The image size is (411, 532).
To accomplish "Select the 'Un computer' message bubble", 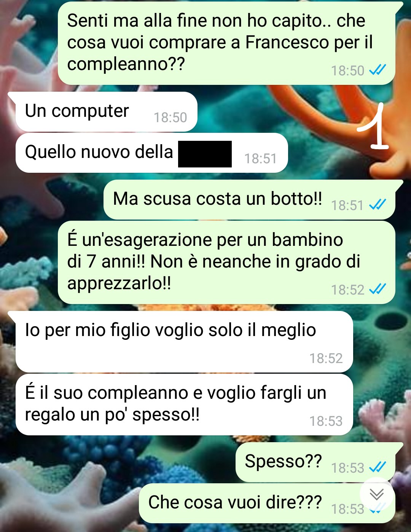I will 106,112.
